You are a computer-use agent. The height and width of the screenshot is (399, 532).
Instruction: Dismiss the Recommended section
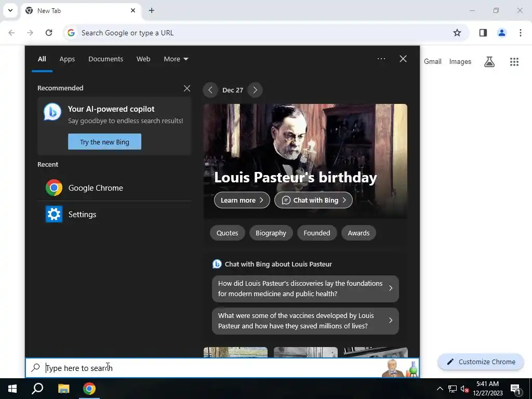tap(187, 88)
